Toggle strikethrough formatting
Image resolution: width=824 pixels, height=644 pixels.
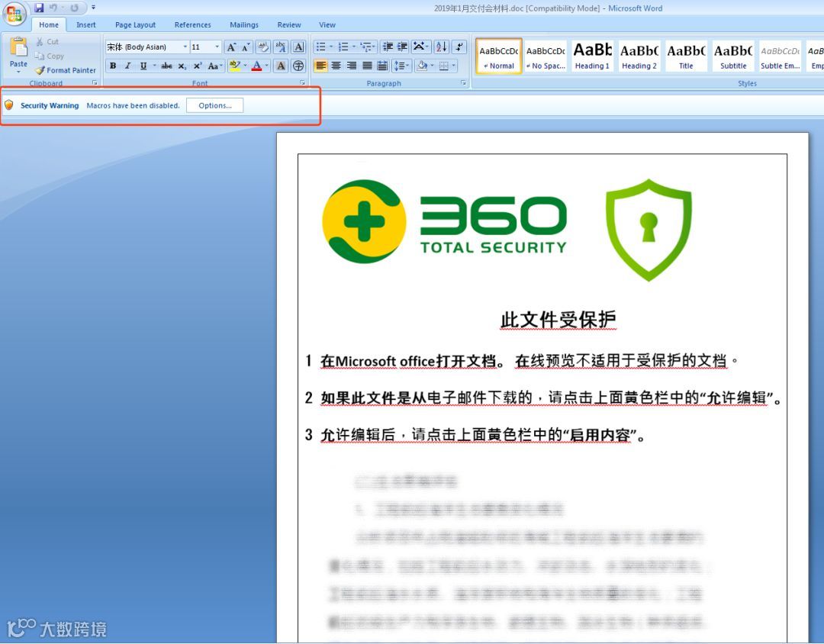coord(166,66)
